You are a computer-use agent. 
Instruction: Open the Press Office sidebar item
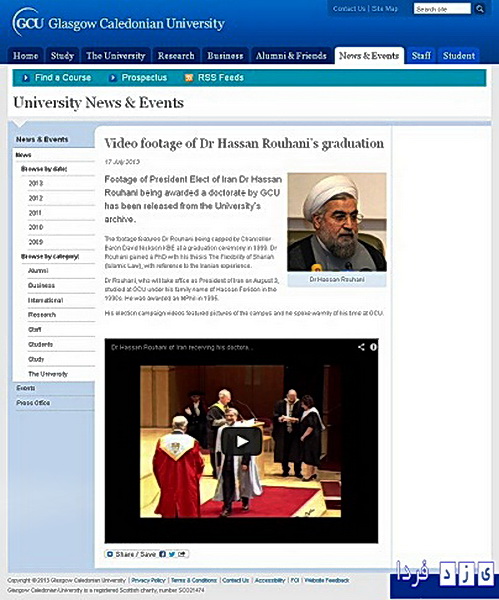click(x=33, y=403)
